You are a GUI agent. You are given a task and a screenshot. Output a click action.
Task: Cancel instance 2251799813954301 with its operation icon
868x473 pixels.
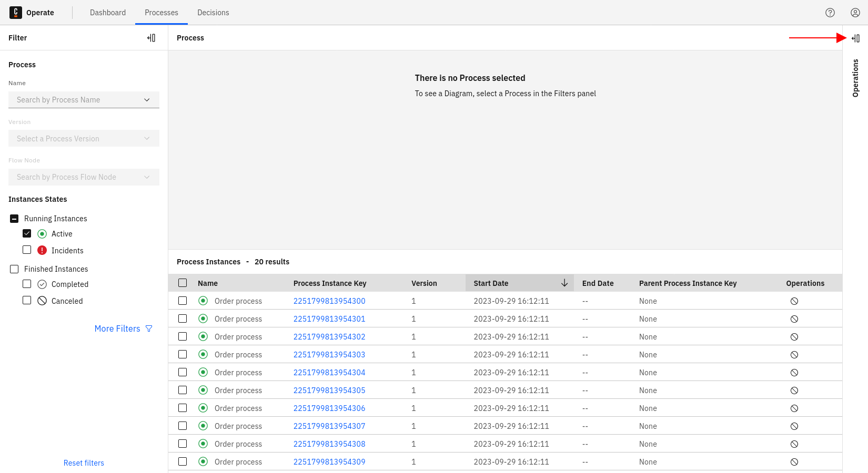click(794, 319)
